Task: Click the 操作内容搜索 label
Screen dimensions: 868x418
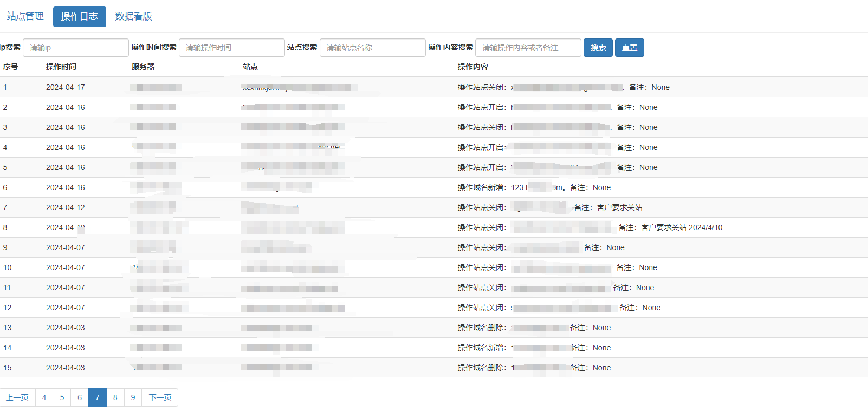Action: tap(451, 47)
